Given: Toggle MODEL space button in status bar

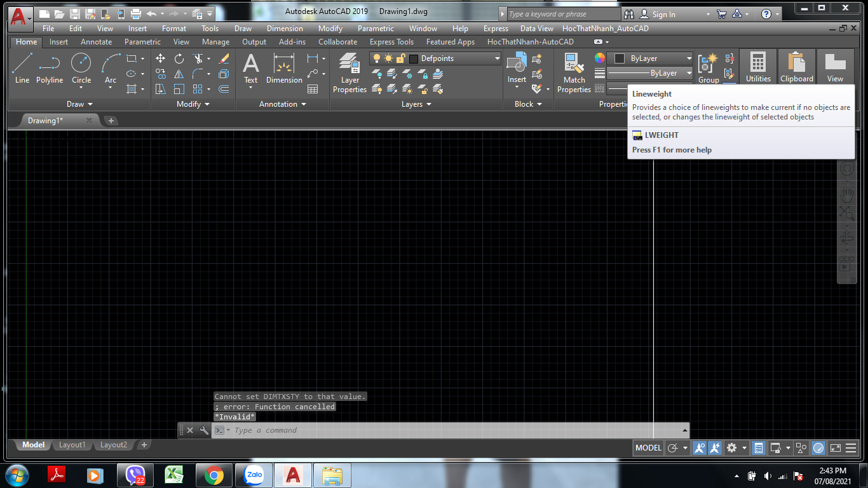Looking at the screenshot, I should point(648,447).
